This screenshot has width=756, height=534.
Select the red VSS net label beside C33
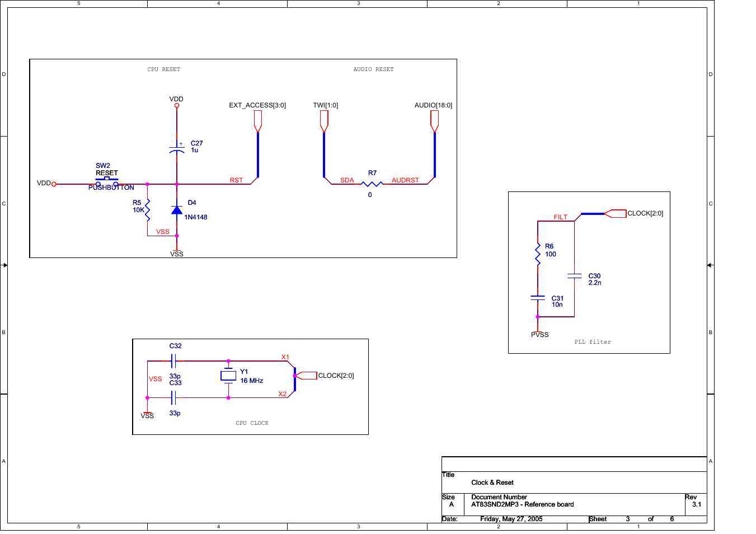coord(156,379)
